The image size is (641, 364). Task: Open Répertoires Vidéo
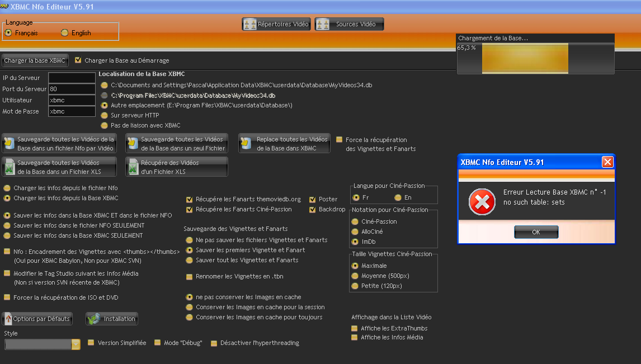(x=276, y=24)
